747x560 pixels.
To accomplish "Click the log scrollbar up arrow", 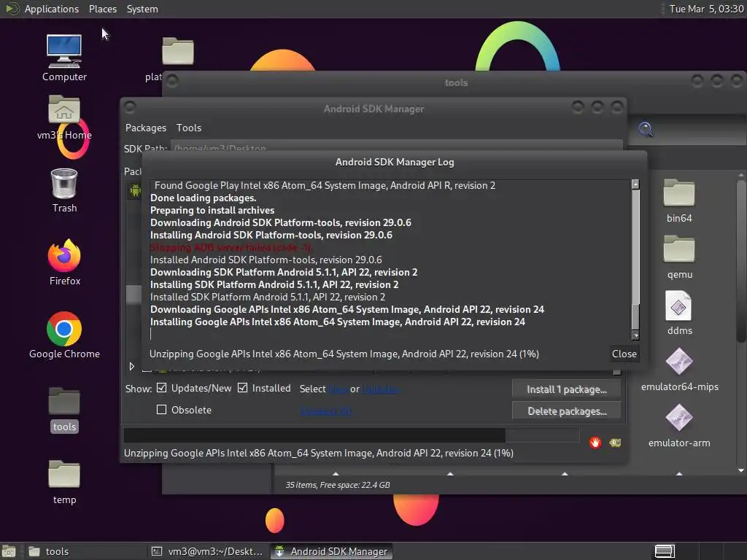I will click(x=635, y=184).
